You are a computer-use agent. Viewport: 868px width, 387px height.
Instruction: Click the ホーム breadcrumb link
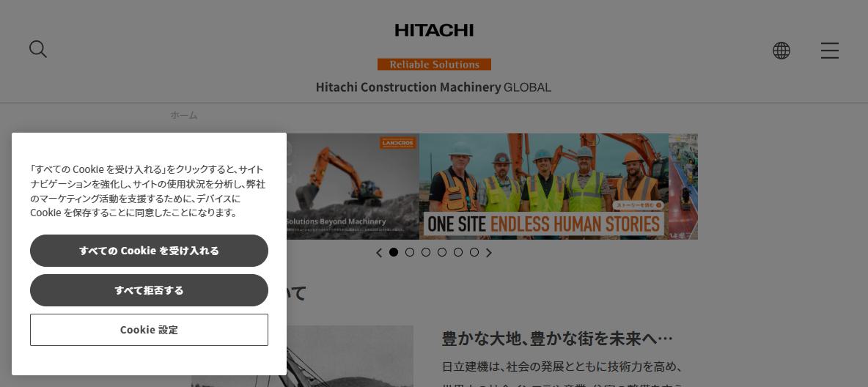click(184, 115)
